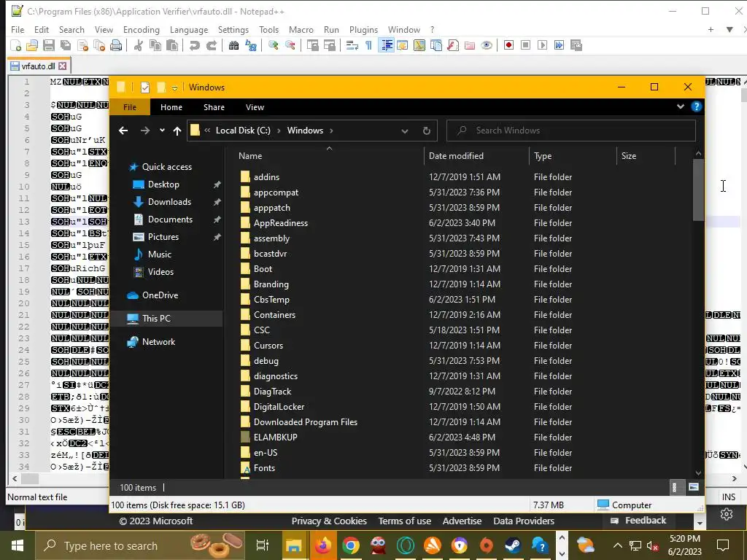Screen dimensions: 747x560
Task: Click the Zoom Out magnifier icon
Action: click(x=290, y=45)
